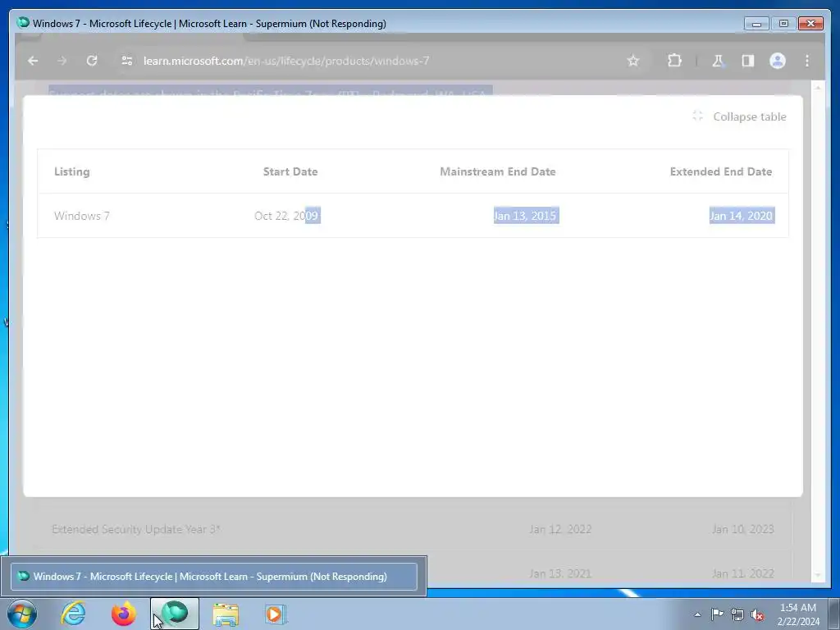Open the network tray icon
Viewport: 840px width, 630px height.
tap(737, 614)
